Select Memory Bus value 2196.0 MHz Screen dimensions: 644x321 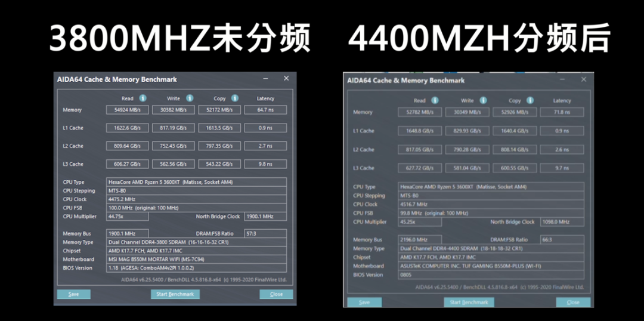click(x=420, y=240)
